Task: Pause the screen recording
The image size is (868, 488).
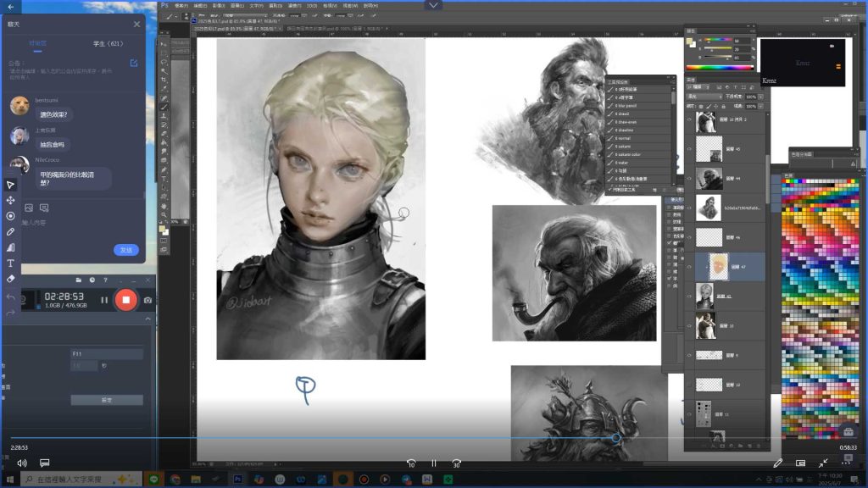Action: click(x=104, y=300)
